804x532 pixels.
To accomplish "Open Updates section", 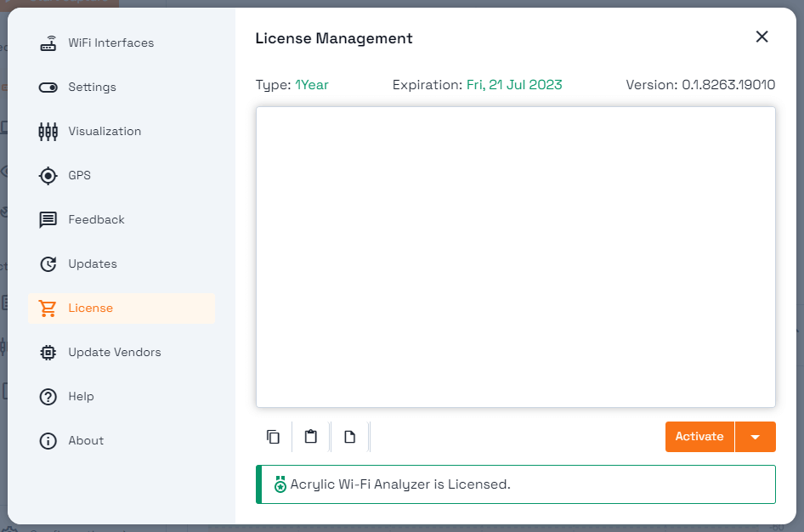I will (122, 264).
